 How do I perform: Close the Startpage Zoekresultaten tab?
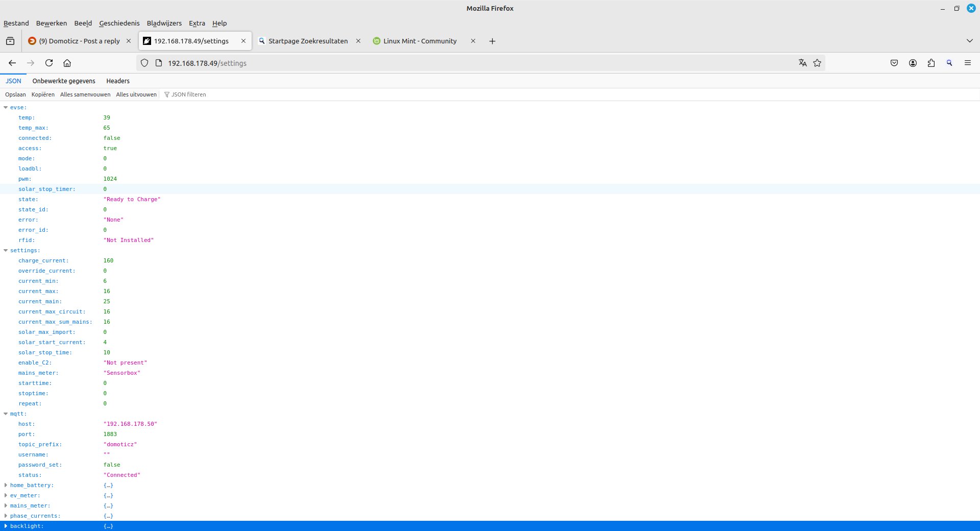click(358, 41)
